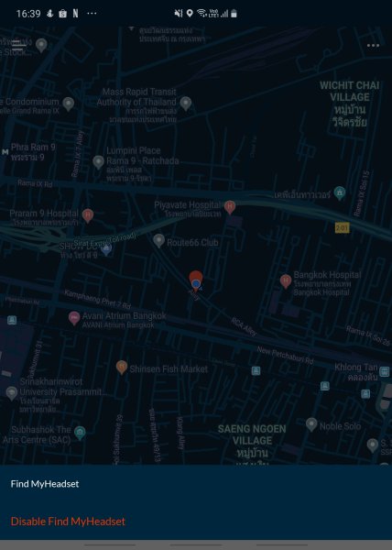Viewport: 392px width, 550px height.
Task: Tap the Phra Ram 9 metro station label
Action: pos(33,152)
